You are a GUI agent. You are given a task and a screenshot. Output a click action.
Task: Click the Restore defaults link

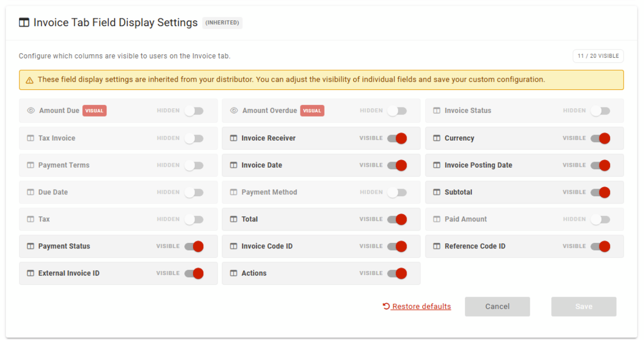click(417, 306)
